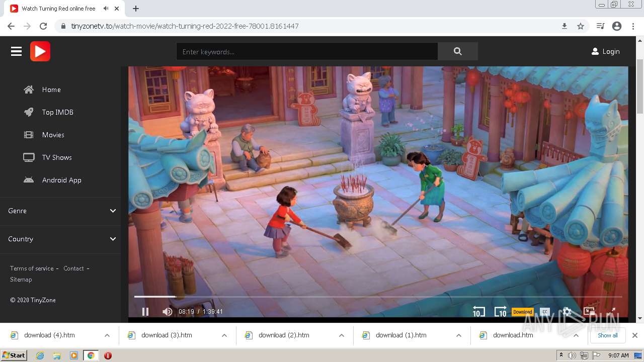Viewport: 644px width, 362px height.
Task: Click Chrome icon in taskbar
Action: point(91,355)
